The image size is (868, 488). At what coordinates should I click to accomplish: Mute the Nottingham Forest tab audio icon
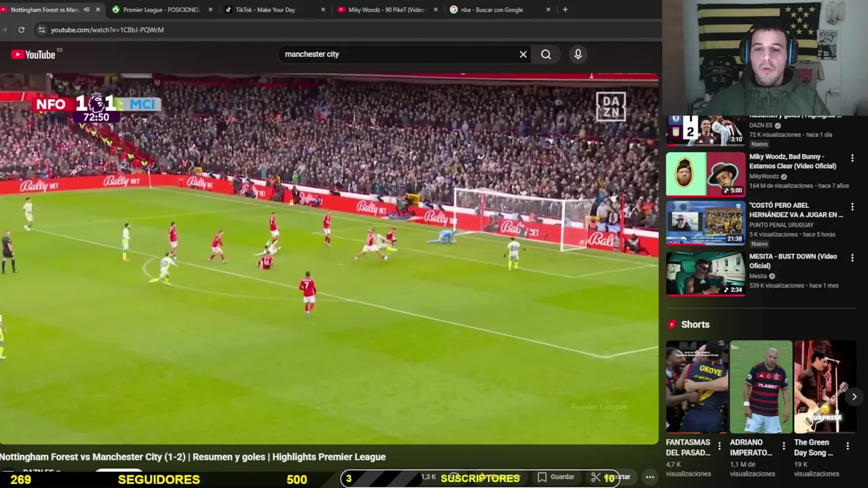(86, 9)
